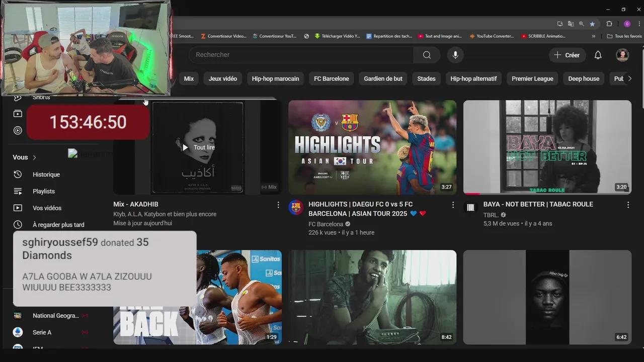Open the subscriptions icon in sidebar
This screenshot has height=362, width=644.
pyautogui.click(x=18, y=114)
